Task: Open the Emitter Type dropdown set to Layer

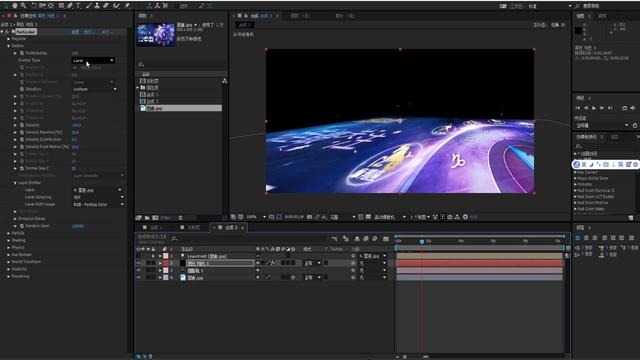Action: (x=93, y=60)
